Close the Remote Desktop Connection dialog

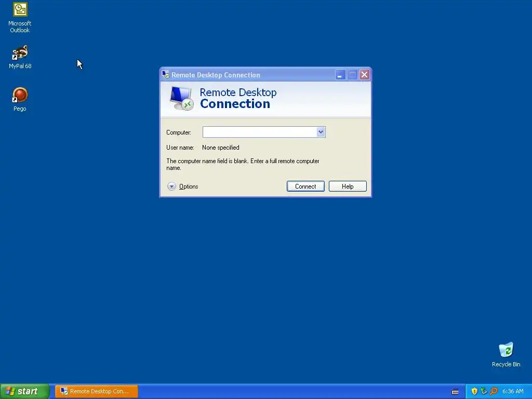(x=364, y=75)
